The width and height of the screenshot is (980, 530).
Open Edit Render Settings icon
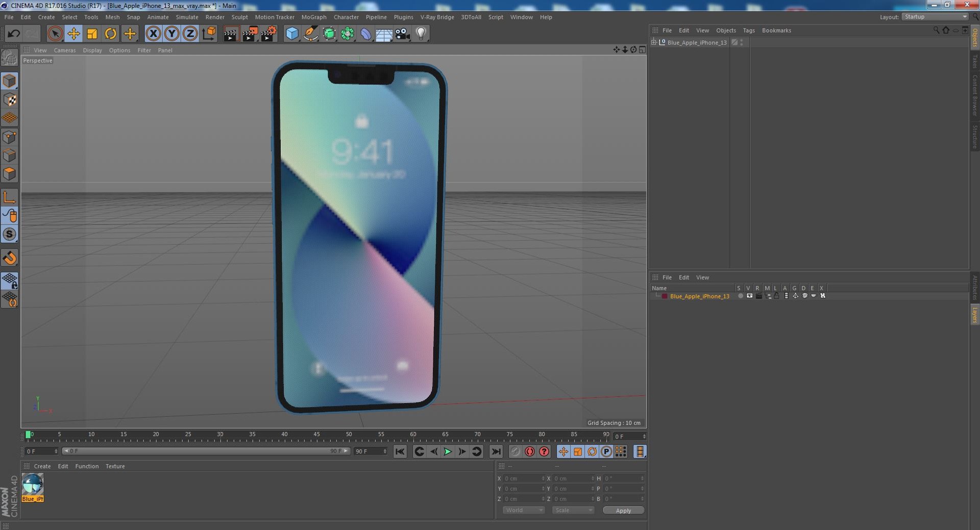point(268,34)
